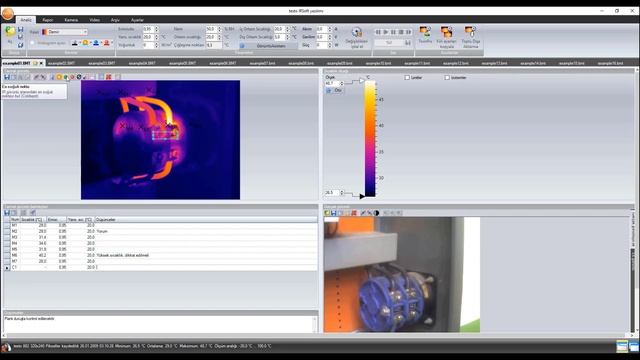640x360 pixels.
Task: Open the Palet dropdown showing Demir
Action: point(65,32)
